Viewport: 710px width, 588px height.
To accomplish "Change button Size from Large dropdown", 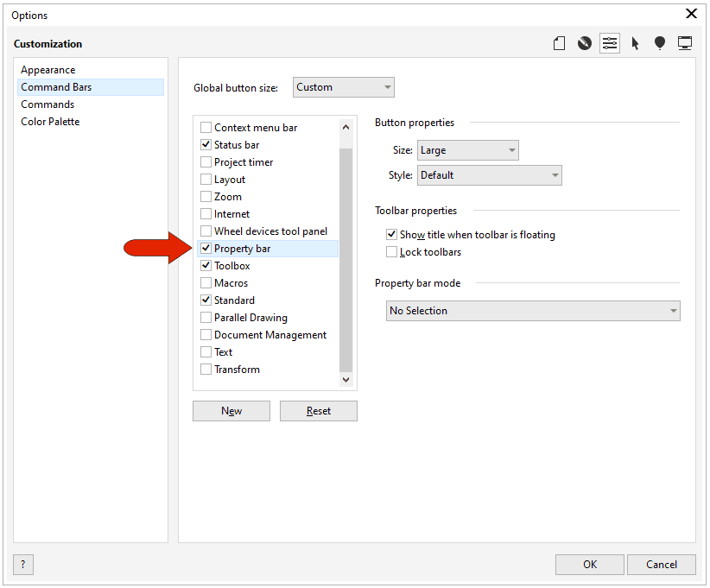I will point(467,149).
